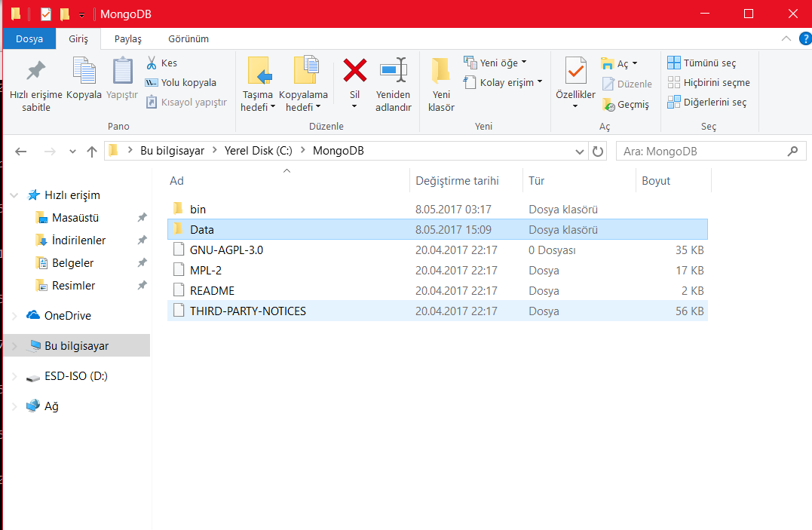
Task: Select Ağ in the navigation pane
Action: (x=51, y=406)
